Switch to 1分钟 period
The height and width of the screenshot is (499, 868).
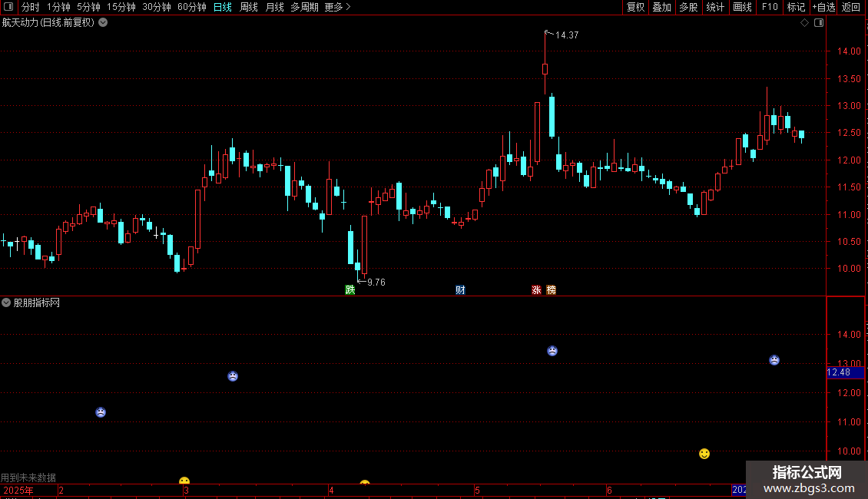pyautogui.click(x=58, y=7)
